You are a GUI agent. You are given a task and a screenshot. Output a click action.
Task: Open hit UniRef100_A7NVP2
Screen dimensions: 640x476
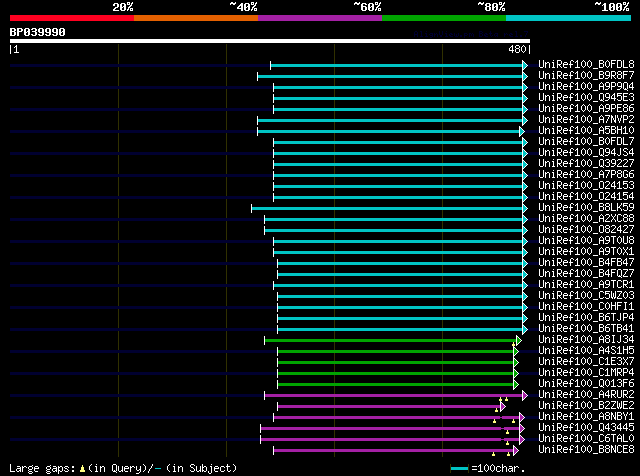[x=586, y=120]
